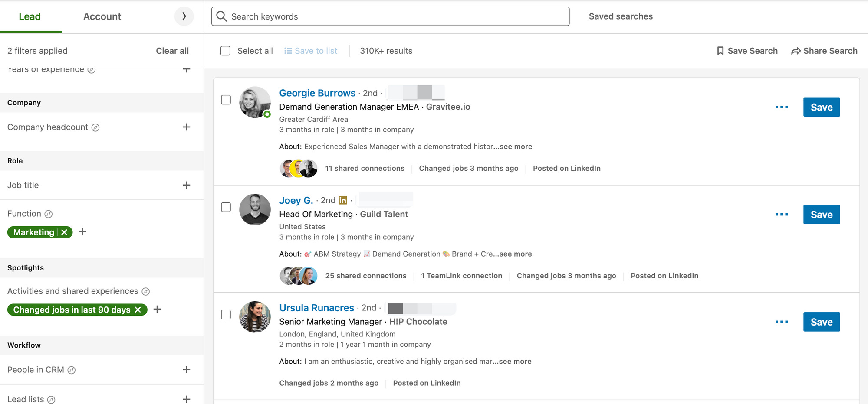
Task: Open the People in CRM info icon
Action: pos(72,370)
